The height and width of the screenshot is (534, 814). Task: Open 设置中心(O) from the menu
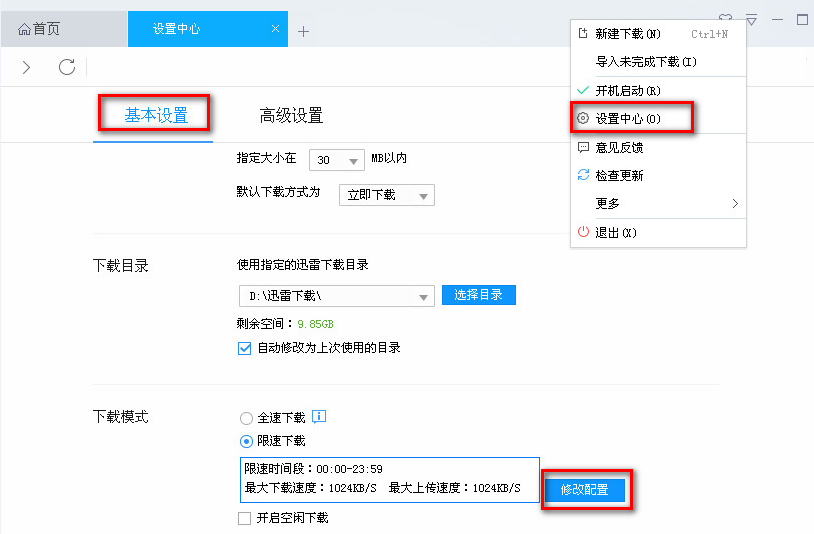658,118
